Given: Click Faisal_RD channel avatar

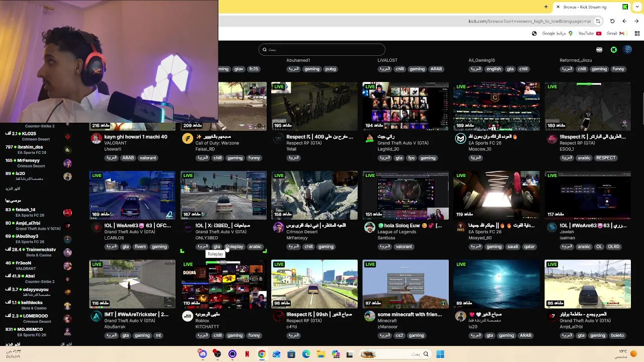Looking at the screenshot, I should (x=187, y=139).
